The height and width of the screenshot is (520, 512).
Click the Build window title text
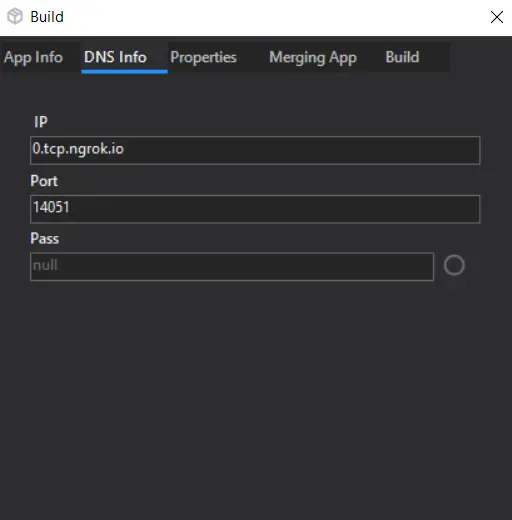click(47, 17)
